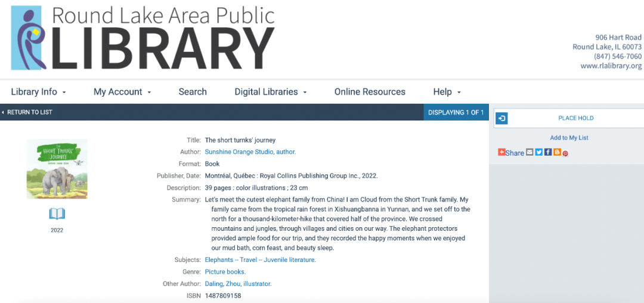The image size is (644, 303).
Task: Open author Sunshine Orange Studio link
Action: tap(250, 152)
